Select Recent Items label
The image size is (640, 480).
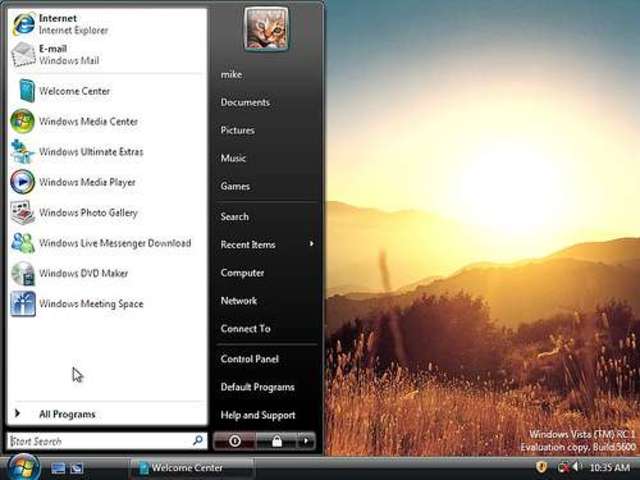pos(248,244)
